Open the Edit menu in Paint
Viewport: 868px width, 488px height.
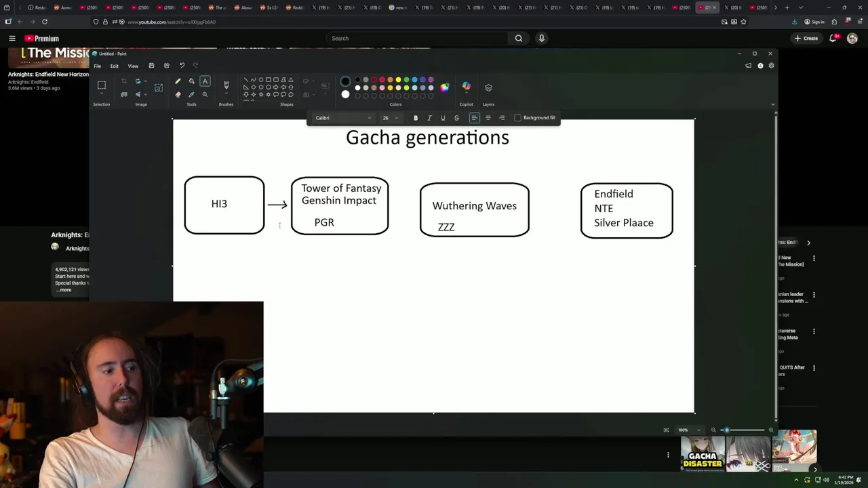pos(115,66)
